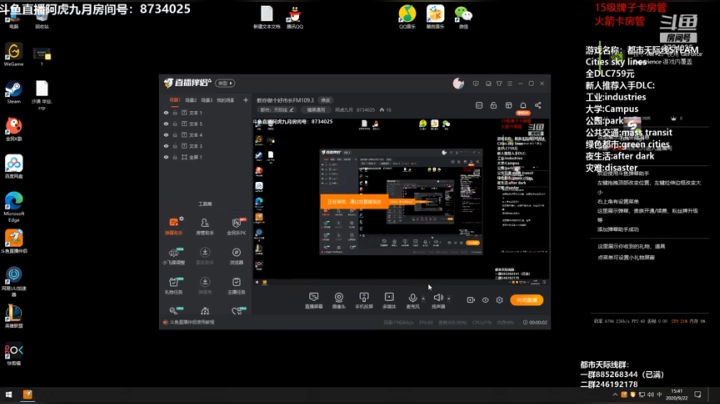The image size is (720, 404).
Task: Select the 全屏 1 source row
Action: [205, 157]
